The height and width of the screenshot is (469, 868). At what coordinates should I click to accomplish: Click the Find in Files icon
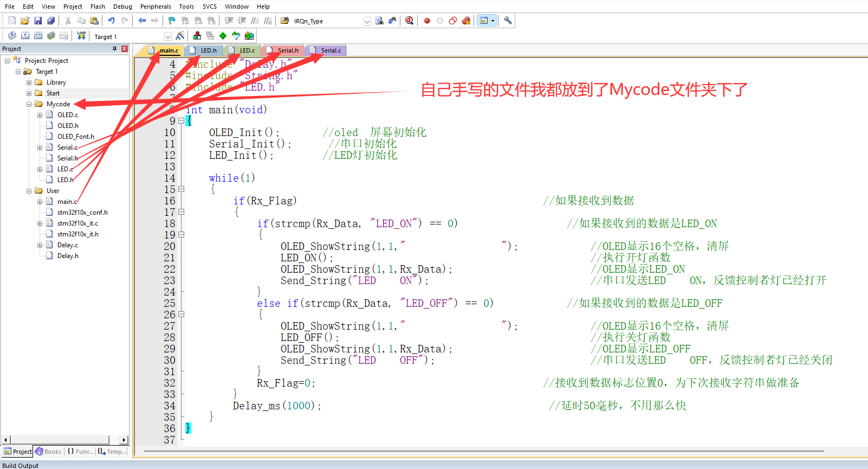[x=285, y=21]
